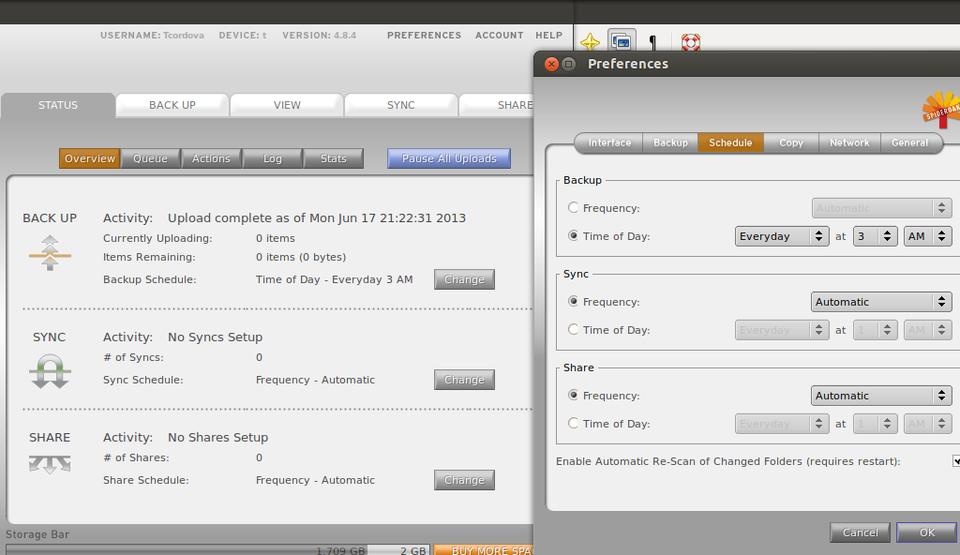Adjust the Backup hour stepper showing 3

876,236
